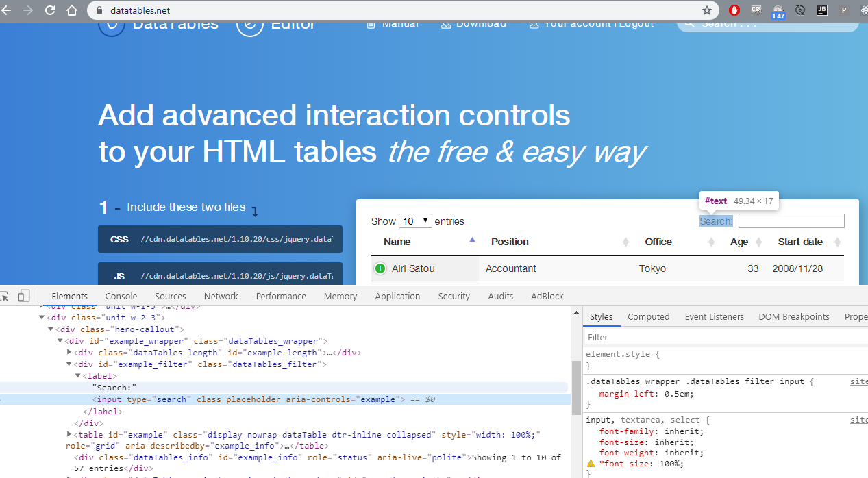
Task: Collapse the example_wrapper div node
Action: click(x=60, y=341)
